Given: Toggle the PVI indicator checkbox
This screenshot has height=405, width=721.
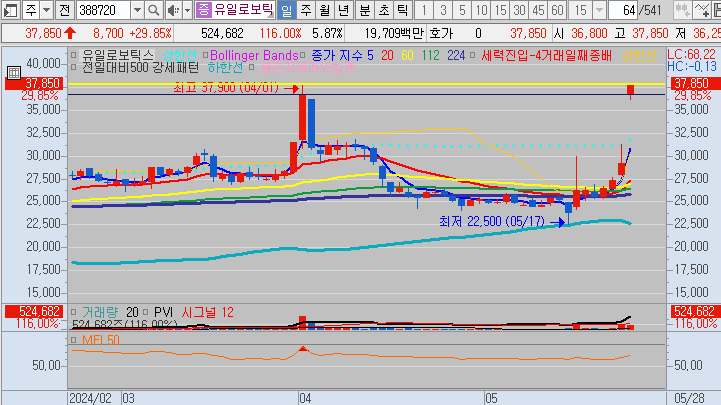Looking at the screenshot, I should click(145, 312).
